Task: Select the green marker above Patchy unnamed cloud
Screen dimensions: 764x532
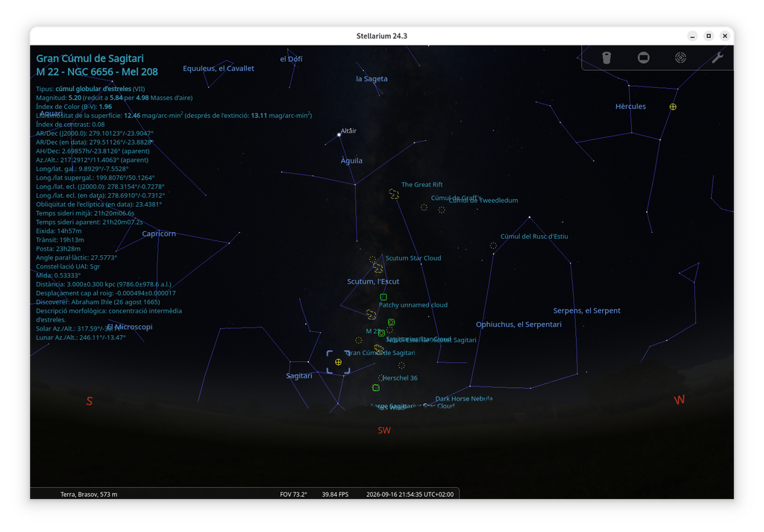Action: point(383,297)
